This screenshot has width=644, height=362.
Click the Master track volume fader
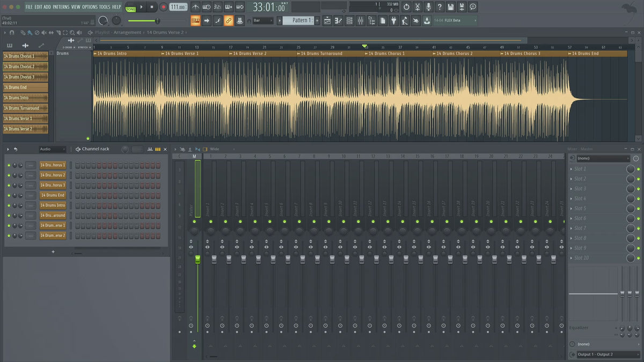pyautogui.click(x=197, y=260)
